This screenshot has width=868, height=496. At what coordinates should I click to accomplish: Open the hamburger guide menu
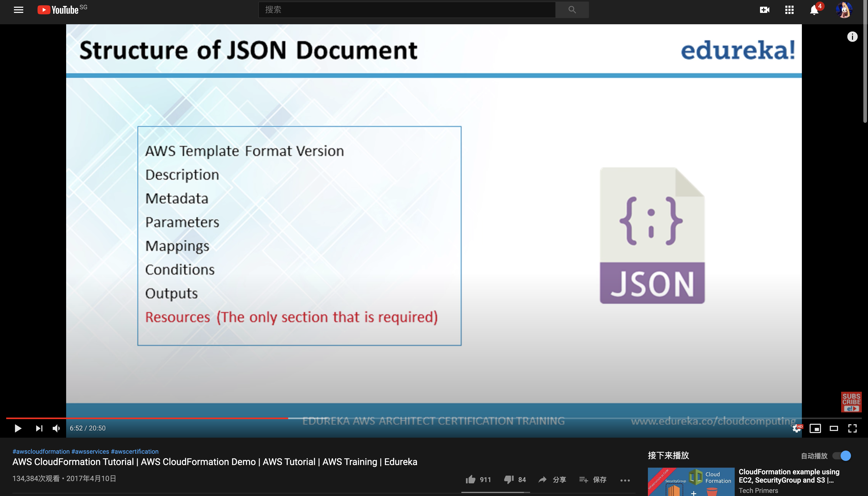point(18,10)
